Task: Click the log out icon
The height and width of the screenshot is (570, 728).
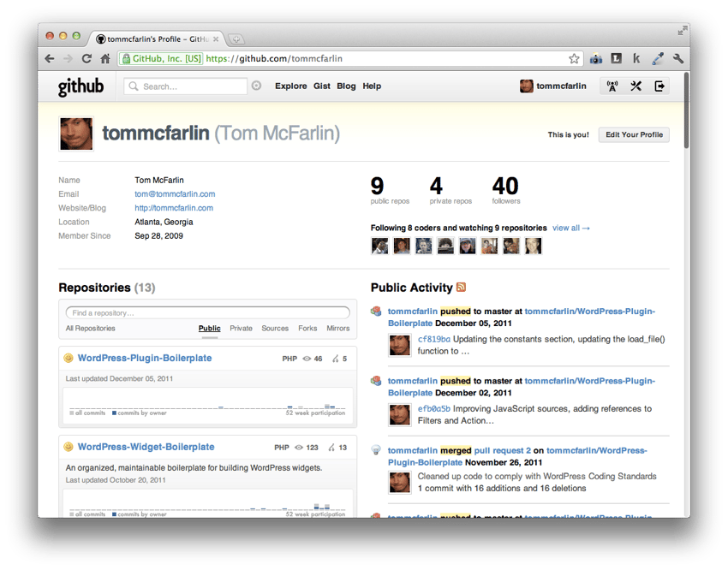Action: tap(659, 86)
